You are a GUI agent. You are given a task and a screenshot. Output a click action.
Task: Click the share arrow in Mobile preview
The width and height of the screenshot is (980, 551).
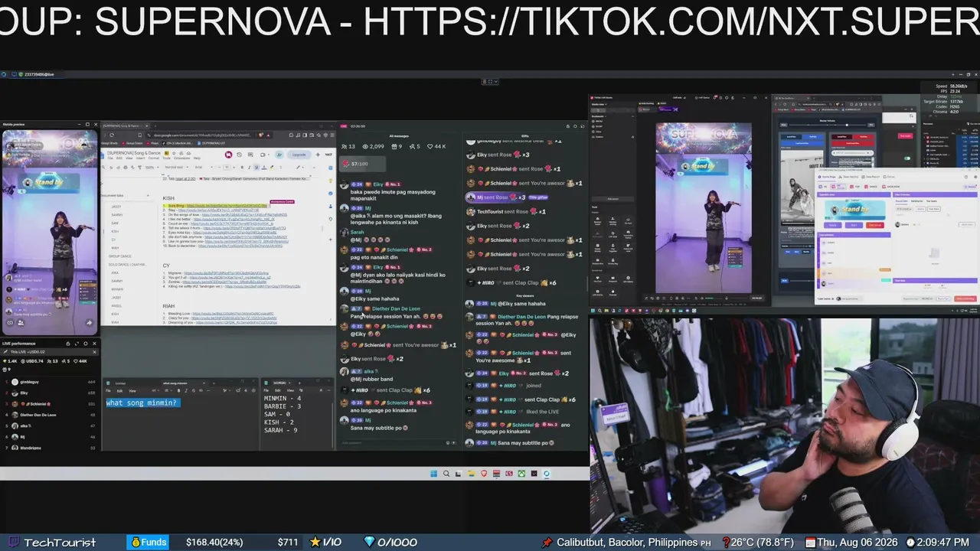tap(89, 322)
